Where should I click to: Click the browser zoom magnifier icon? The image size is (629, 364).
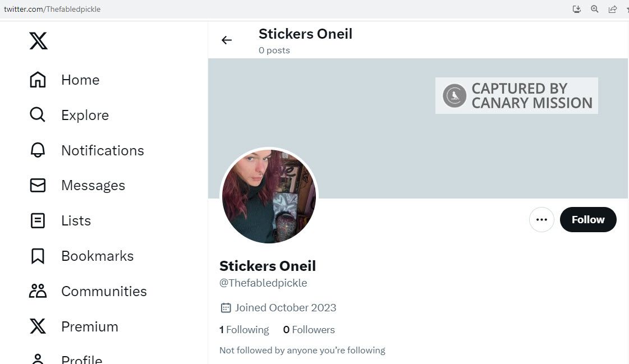click(595, 9)
